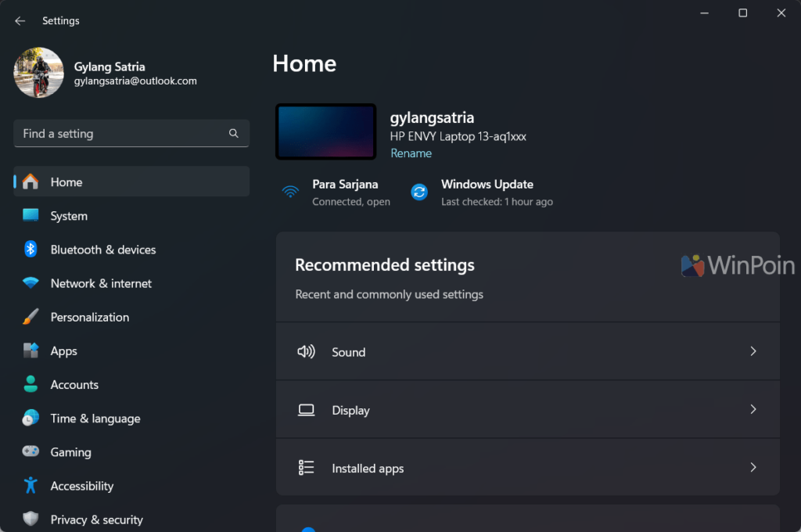Click the gylangsatria@outlook.com account email
The height and width of the screenshot is (532, 801).
coord(135,81)
